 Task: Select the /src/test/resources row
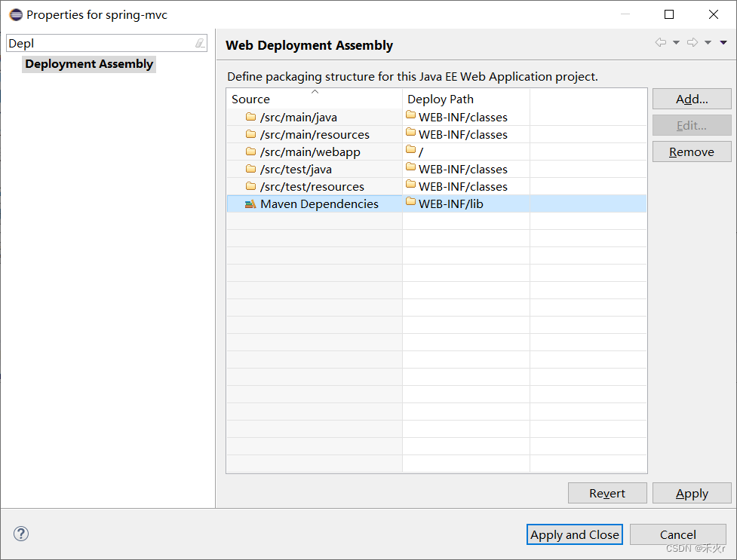click(312, 186)
